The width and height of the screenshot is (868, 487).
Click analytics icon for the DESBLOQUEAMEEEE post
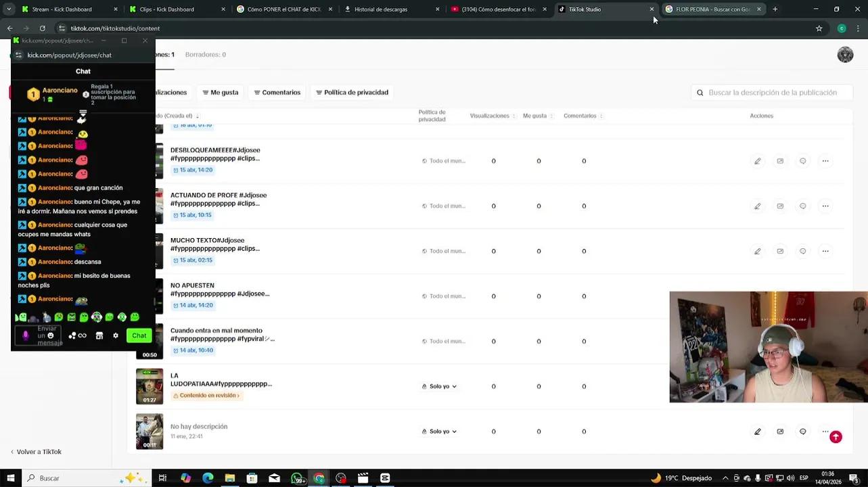point(780,161)
